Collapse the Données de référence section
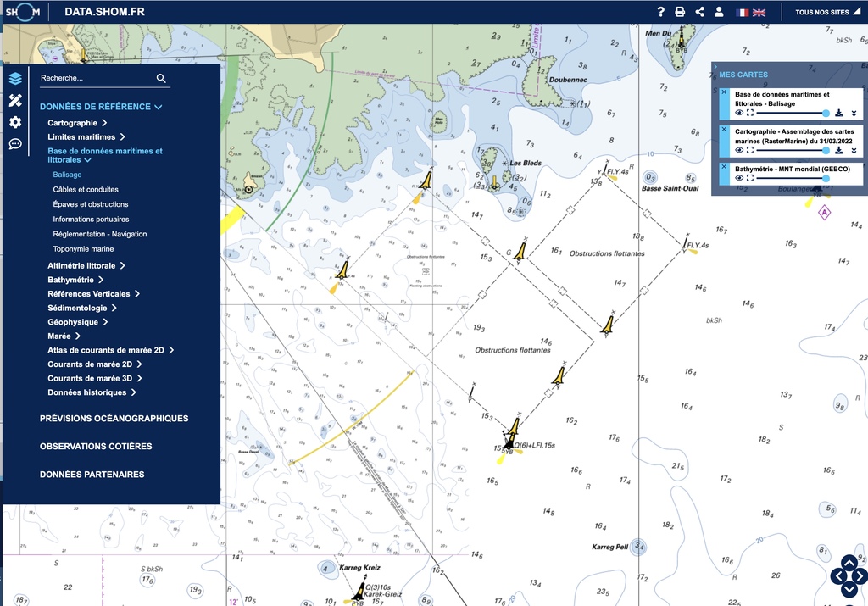The image size is (868, 606). (101, 107)
